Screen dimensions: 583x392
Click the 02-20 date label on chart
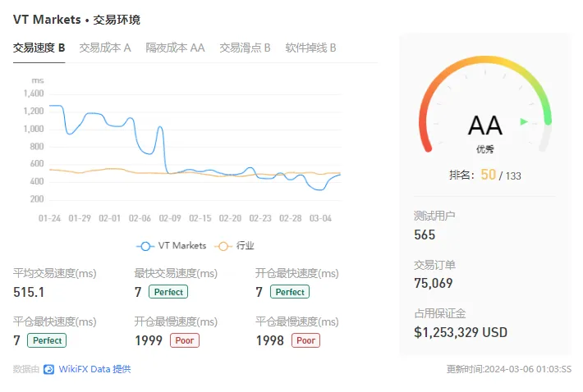pyautogui.click(x=230, y=218)
